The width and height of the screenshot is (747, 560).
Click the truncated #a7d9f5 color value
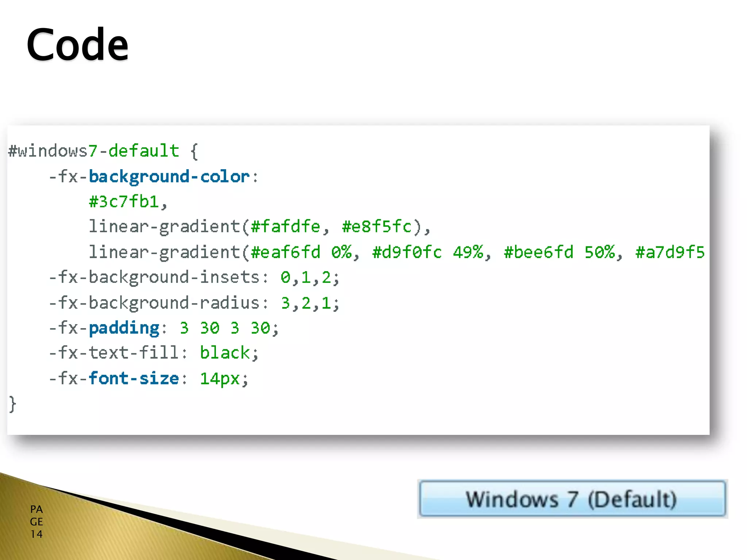pos(670,252)
